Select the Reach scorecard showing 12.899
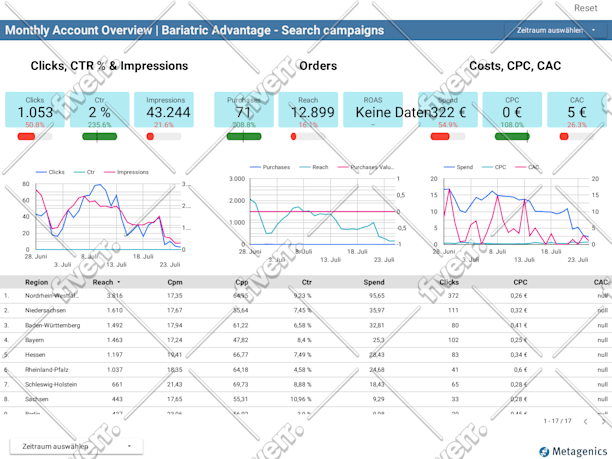612x459 pixels. tap(308, 110)
